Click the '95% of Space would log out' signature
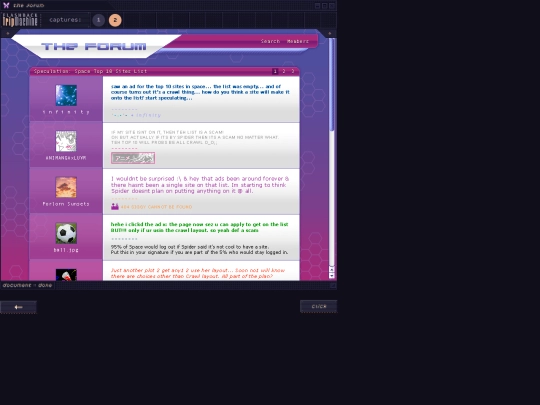The image size is (540, 405). point(199,249)
